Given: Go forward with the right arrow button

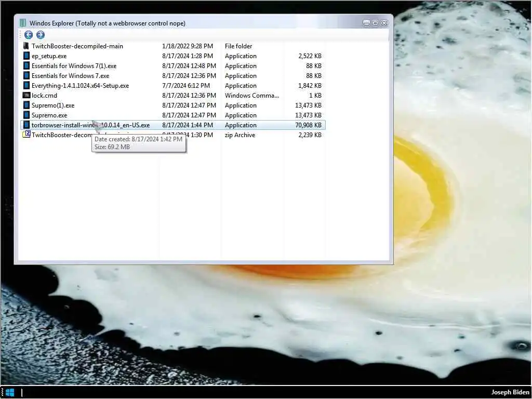Looking at the screenshot, I should tap(41, 35).
